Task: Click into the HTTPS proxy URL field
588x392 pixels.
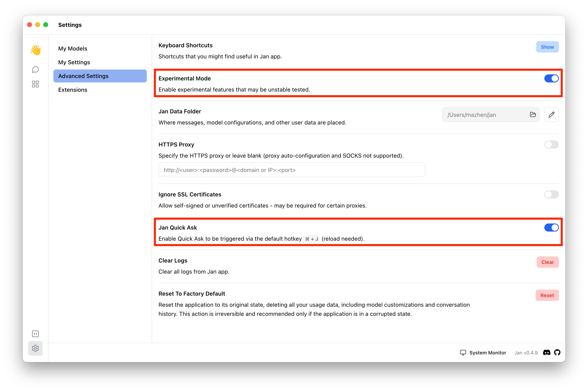Action: tap(292, 170)
